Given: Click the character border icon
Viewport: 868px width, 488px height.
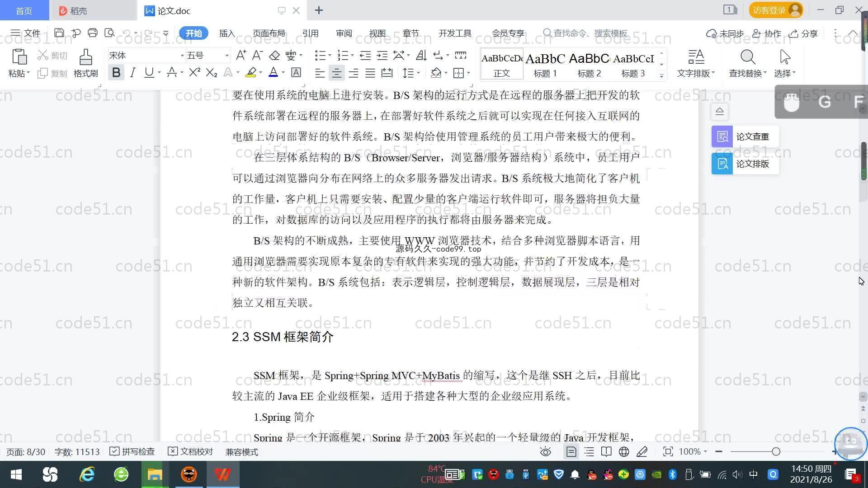Looking at the screenshot, I should pyautogui.click(x=296, y=72).
